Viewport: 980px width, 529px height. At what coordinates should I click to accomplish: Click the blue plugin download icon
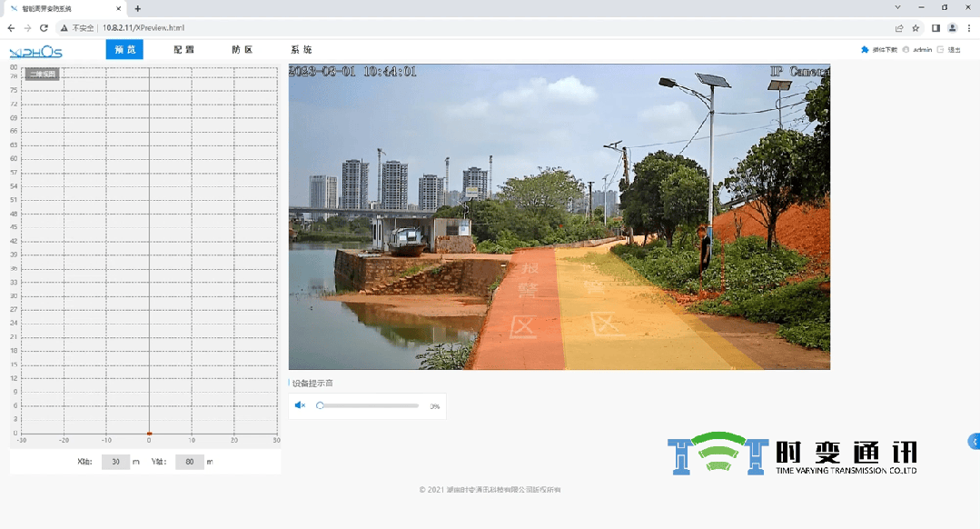pyautogui.click(x=865, y=50)
